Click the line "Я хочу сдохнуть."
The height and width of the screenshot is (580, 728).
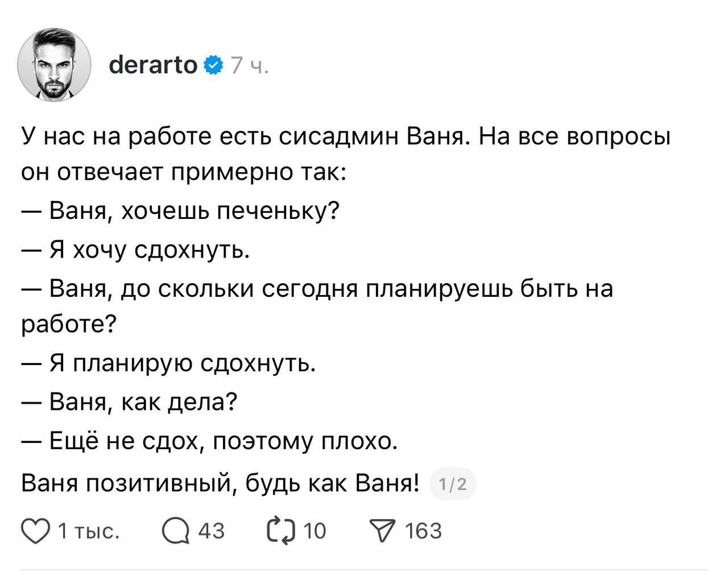click(x=150, y=249)
